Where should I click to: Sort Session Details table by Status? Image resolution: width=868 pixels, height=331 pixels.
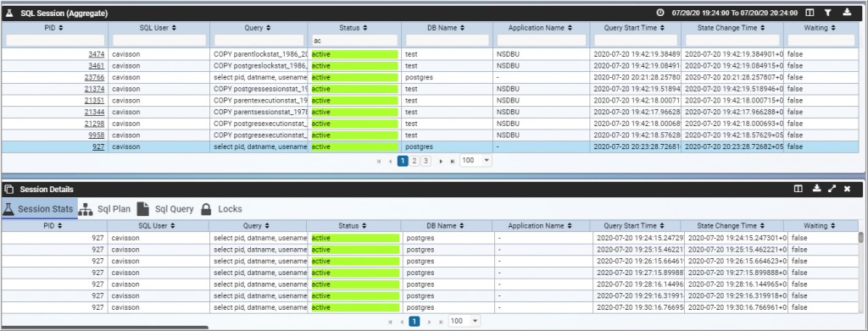364,225
